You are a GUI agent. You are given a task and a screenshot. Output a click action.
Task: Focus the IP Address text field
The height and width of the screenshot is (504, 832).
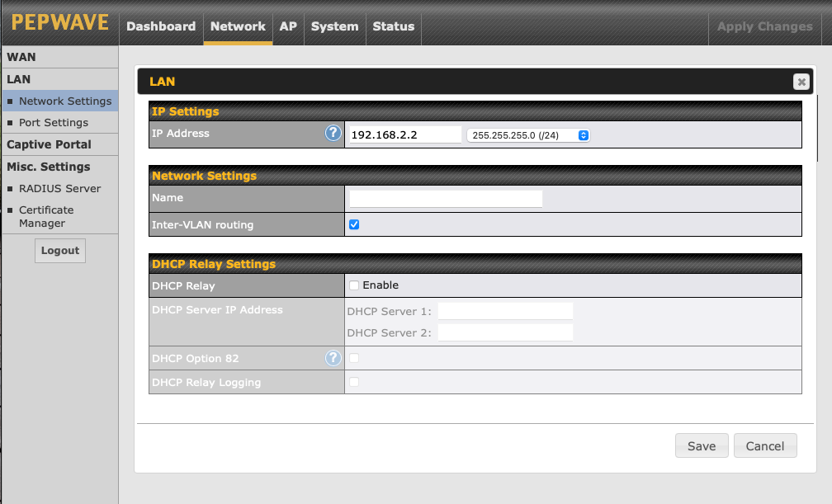tap(404, 135)
